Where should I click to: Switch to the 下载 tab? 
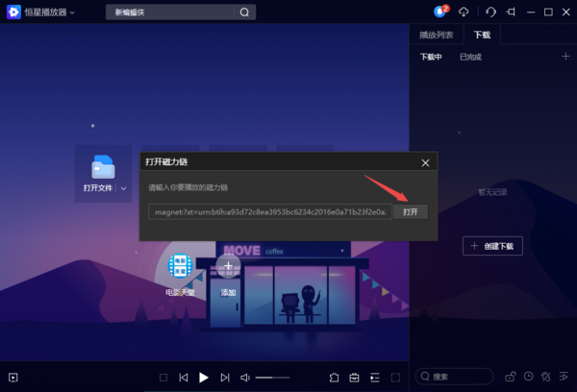point(482,35)
